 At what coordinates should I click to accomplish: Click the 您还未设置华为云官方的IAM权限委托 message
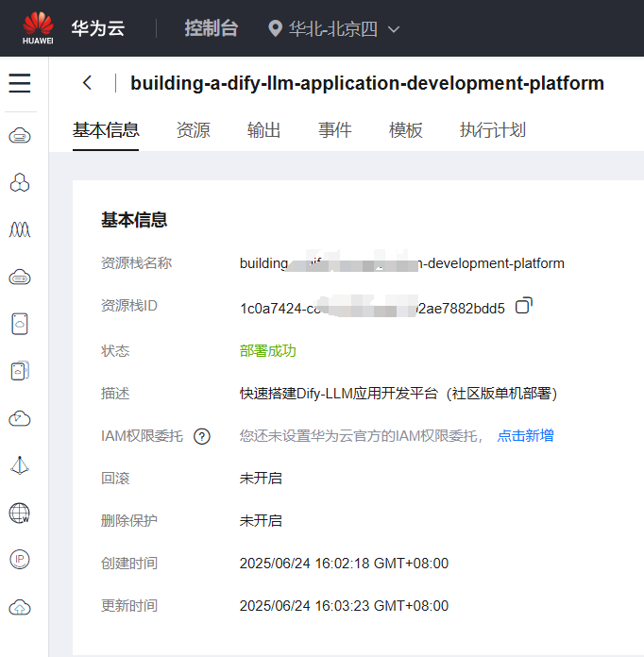[362, 436]
